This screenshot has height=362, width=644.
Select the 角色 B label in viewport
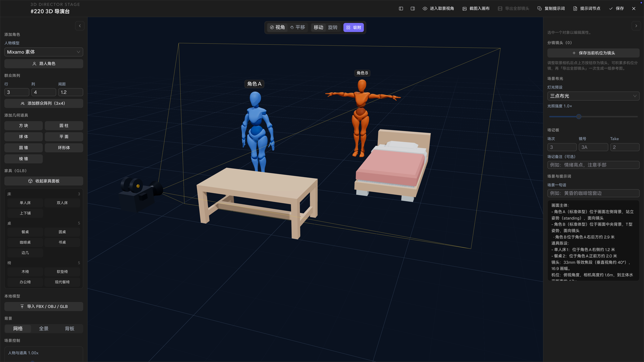[362, 73]
